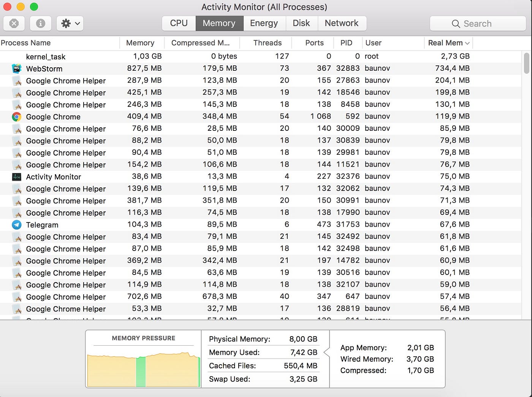Click icon of Chrome Helper PID 27863
The height and width of the screenshot is (397, 532).
pos(16,81)
